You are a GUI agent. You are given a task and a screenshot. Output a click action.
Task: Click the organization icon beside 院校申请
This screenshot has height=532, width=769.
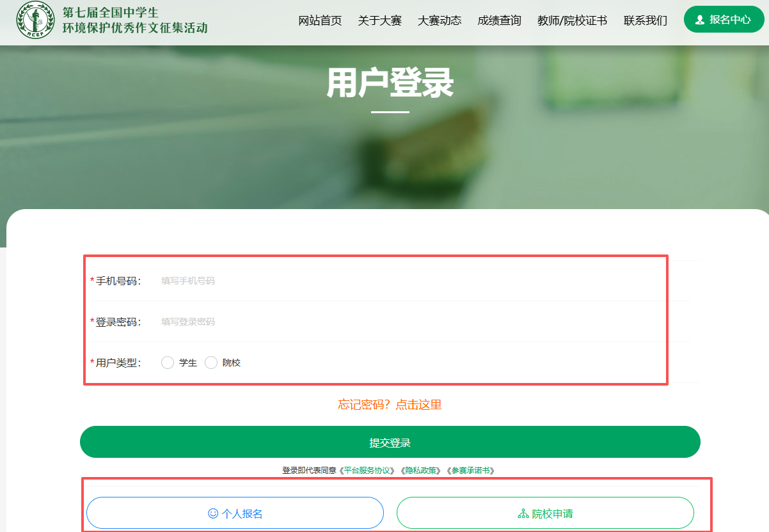(x=523, y=513)
